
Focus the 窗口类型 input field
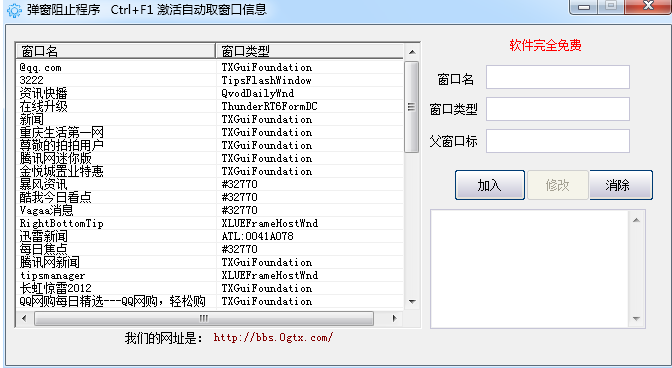[x=558, y=109]
